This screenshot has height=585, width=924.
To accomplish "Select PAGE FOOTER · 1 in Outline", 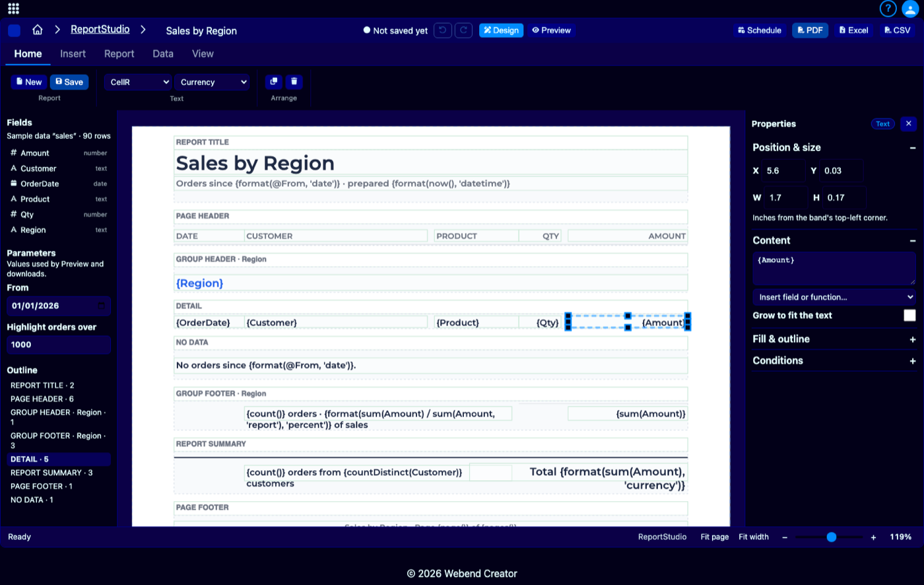I will pos(58,487).
